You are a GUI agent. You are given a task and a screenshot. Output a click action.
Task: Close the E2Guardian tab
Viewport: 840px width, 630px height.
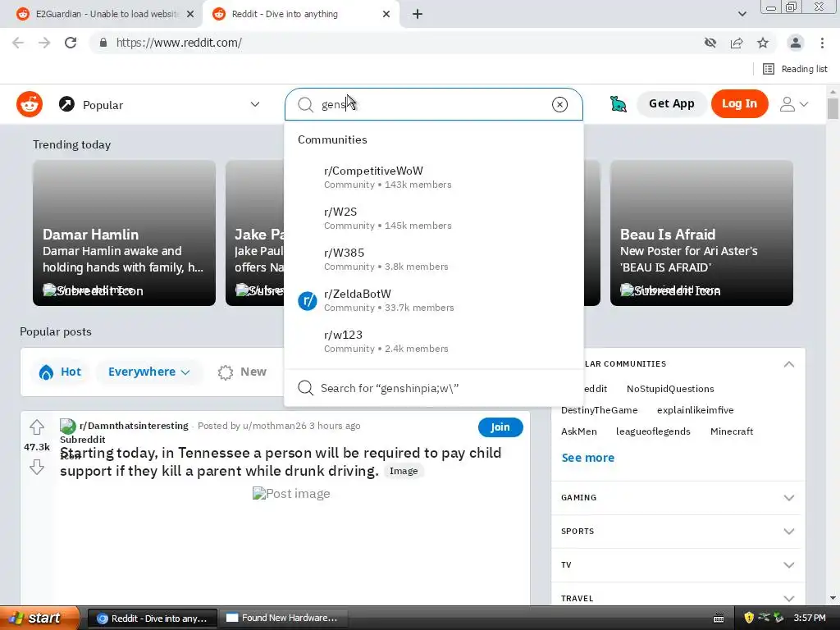pos(190,15)
